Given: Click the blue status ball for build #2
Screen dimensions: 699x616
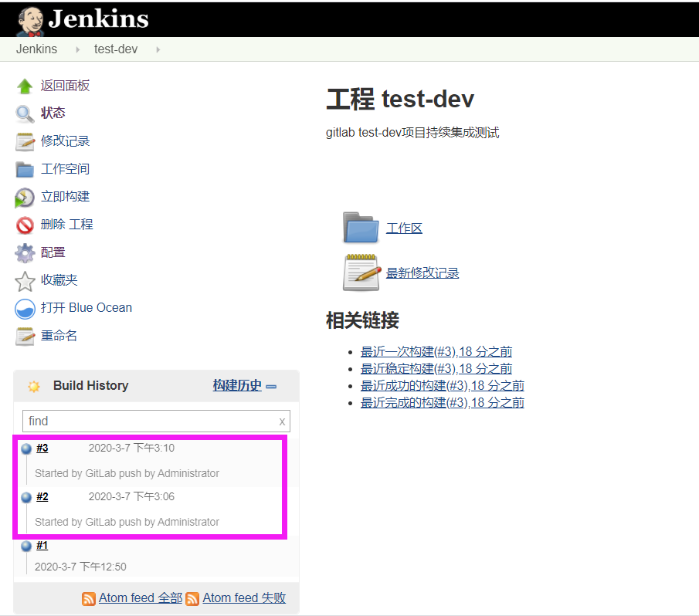Looking at the screenshot, I should tap(26, 497).
